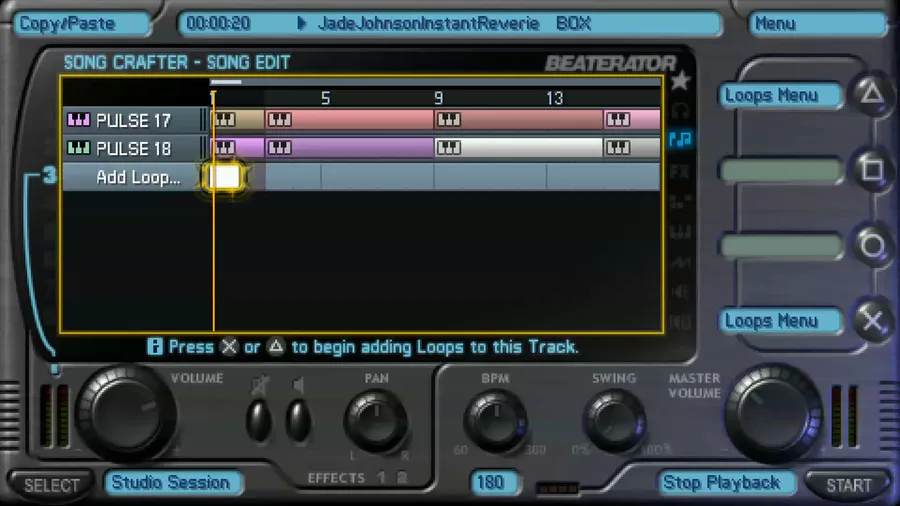Click the 00:00:20 time display
This screenshot has height=506, width=900.
point(218,24)
